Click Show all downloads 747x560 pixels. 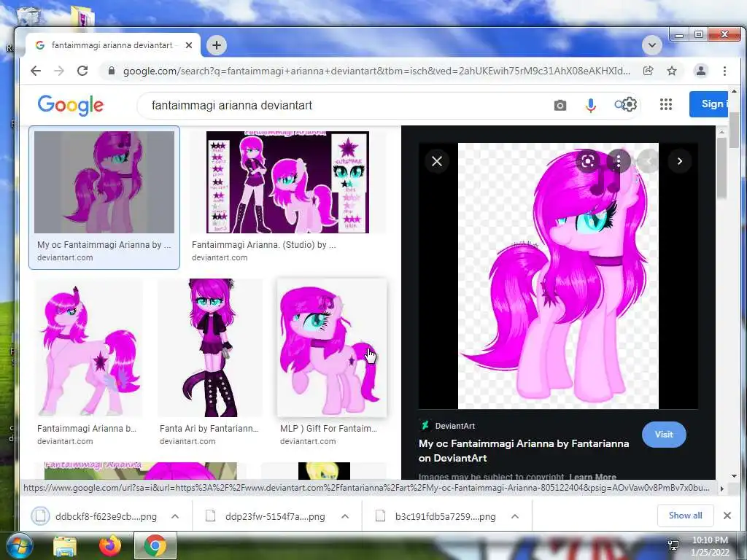[x=685, y=516]
